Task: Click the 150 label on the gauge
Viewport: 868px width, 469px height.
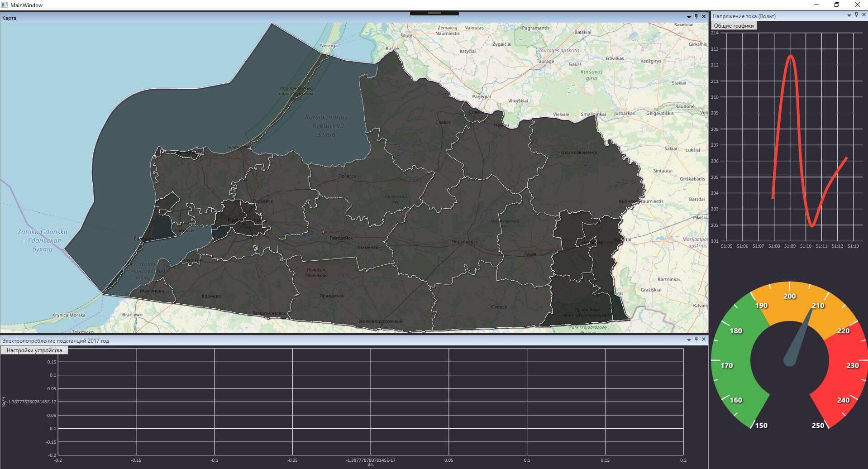Action: (x=761, y=426)
